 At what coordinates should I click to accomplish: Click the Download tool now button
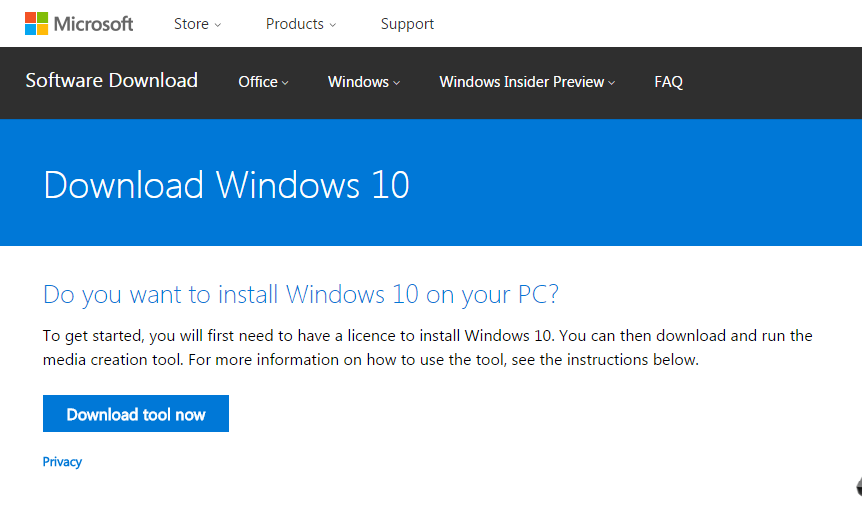pyautogui.click(x=136, y=413)
